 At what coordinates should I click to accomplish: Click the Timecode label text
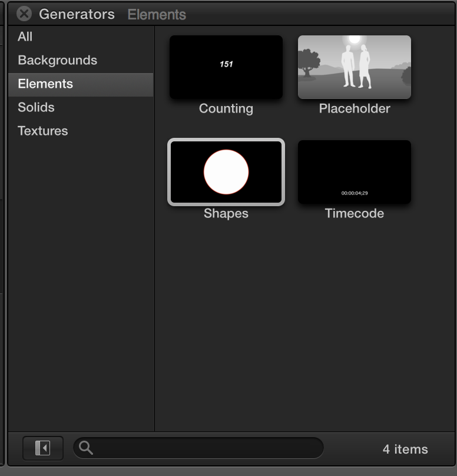coord(355,213)
